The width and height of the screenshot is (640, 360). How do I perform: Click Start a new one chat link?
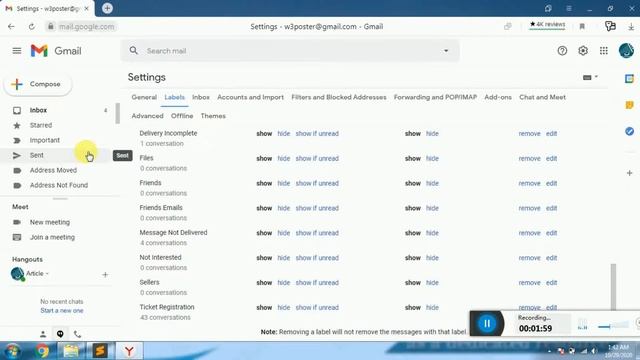tap(62, 311)
